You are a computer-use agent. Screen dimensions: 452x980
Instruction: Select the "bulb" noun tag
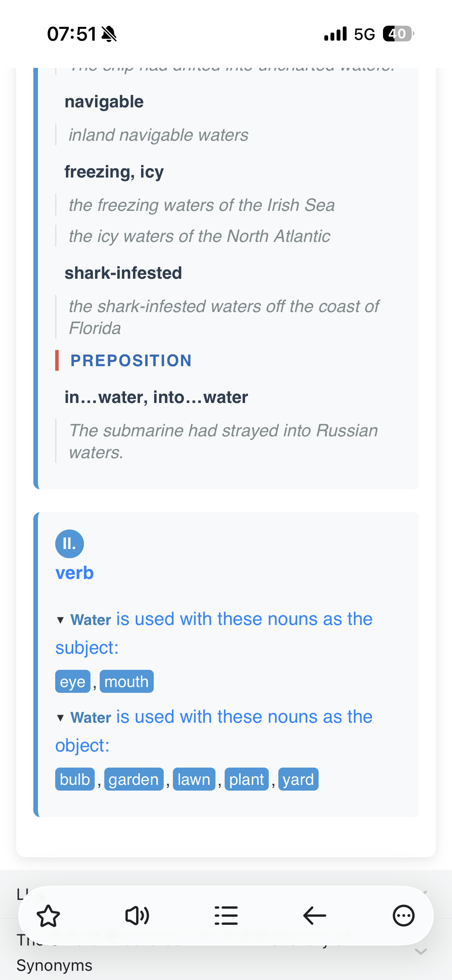point(75,779)
